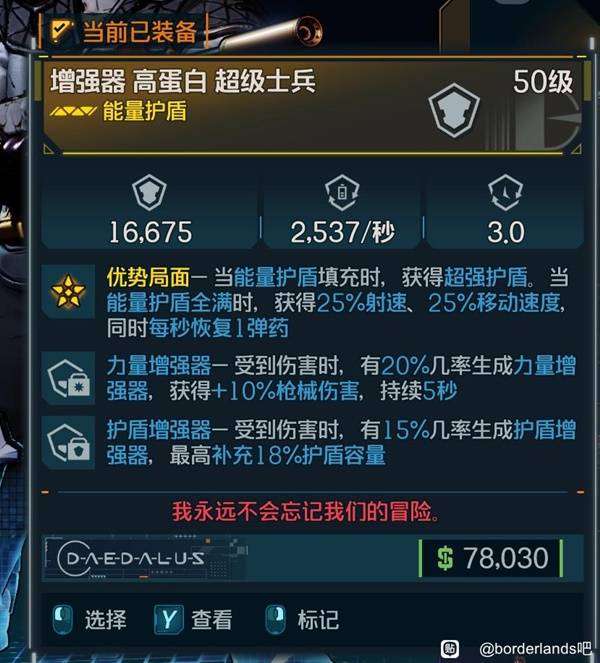
Task: Click the green dollar sign price icon
Action: click(x=445, y=558)
